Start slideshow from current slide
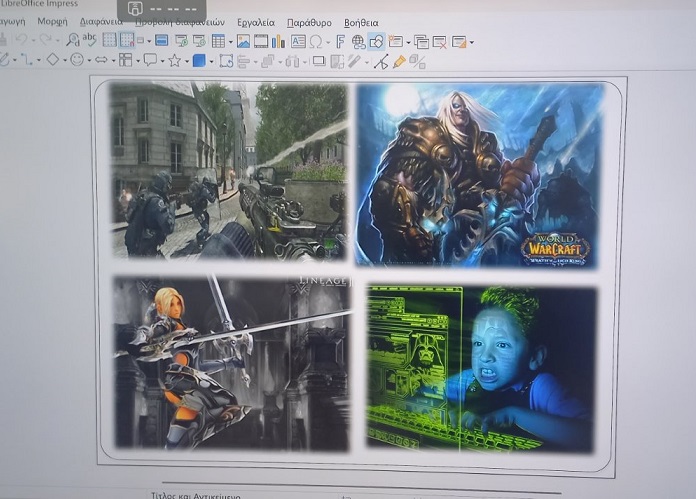 199,41
